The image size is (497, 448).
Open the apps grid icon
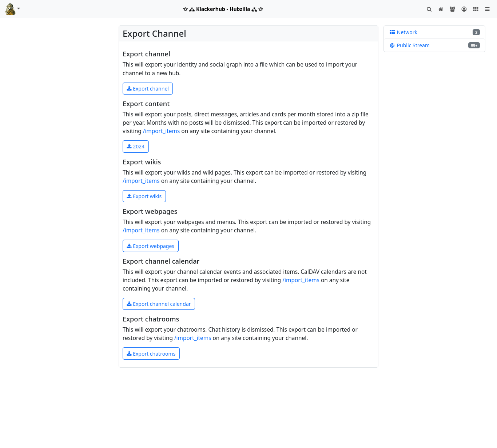point(476,9)
